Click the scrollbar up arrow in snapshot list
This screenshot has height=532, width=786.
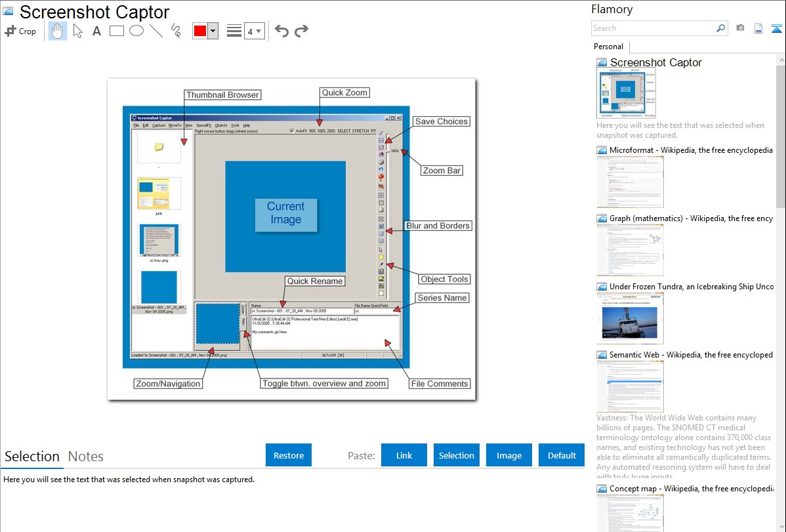tap(781, 60)
